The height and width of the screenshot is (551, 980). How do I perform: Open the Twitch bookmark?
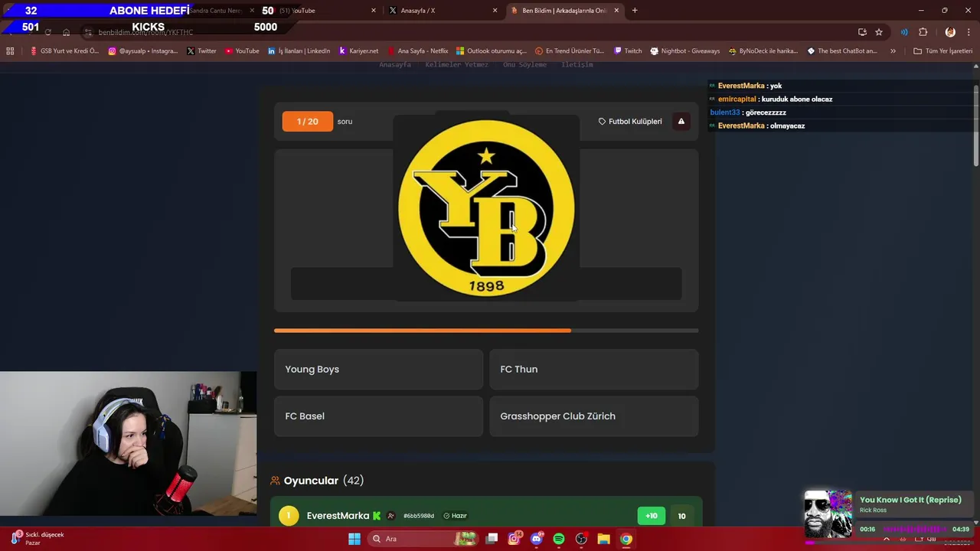[x=628, y=51]
